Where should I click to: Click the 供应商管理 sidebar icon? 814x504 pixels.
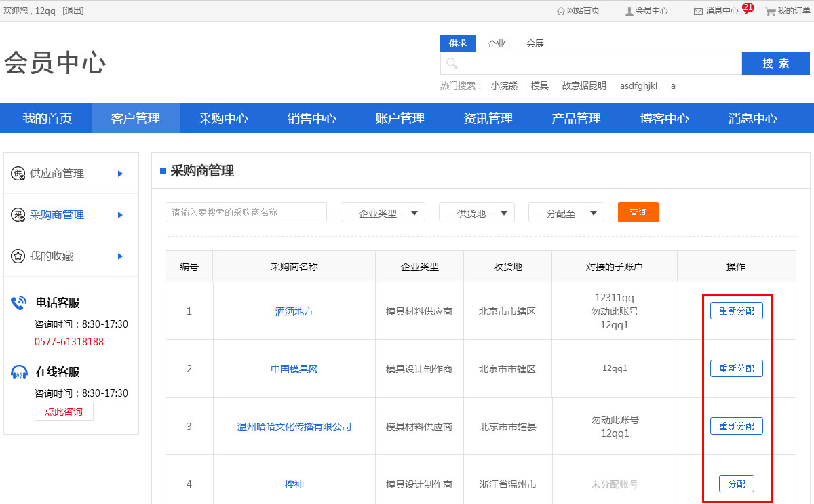18,174
